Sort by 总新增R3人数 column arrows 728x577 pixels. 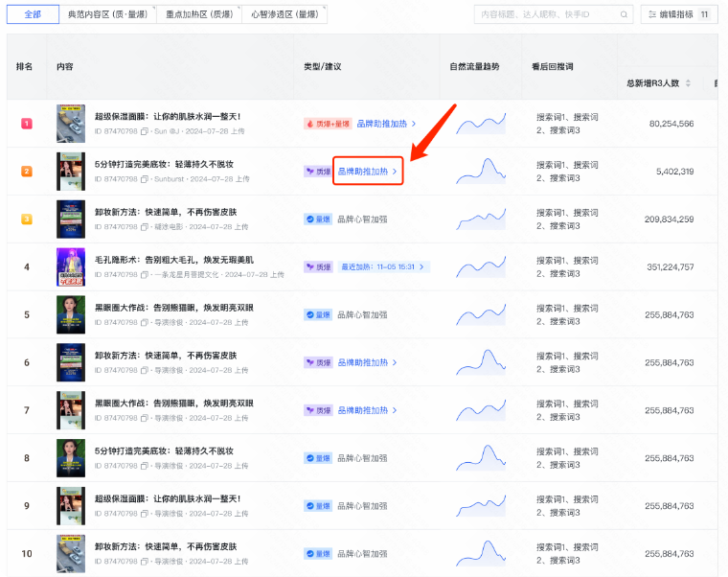click(x=688, y=83)
